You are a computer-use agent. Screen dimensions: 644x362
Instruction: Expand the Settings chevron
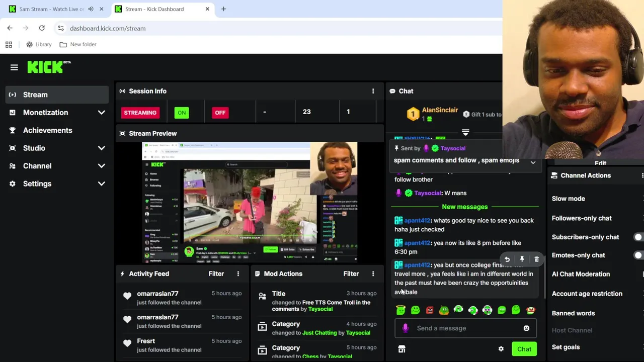tap(101, 184)
